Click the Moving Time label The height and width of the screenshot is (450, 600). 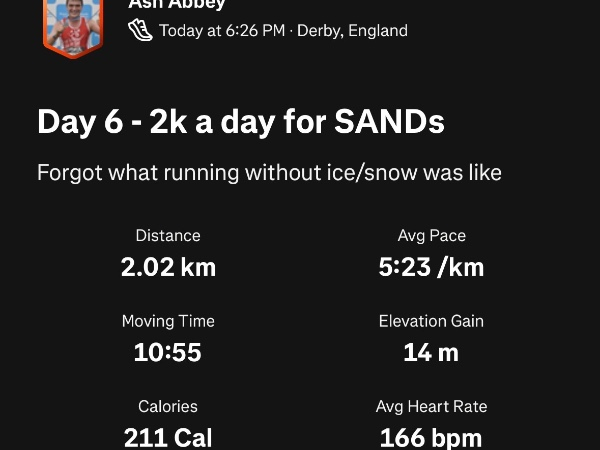click(x=168, y=321)
